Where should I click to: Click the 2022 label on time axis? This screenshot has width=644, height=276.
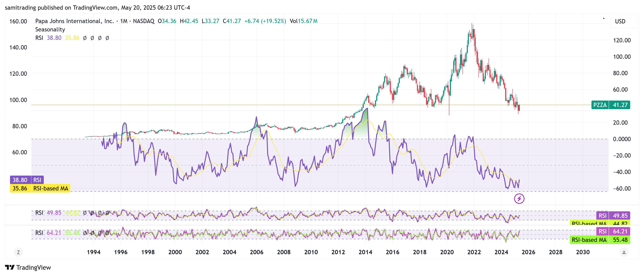474,252
